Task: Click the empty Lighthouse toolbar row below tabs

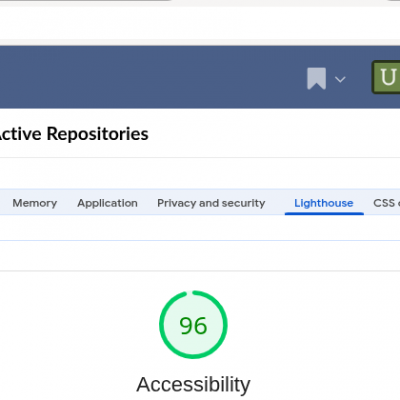Action: point(200,228)
